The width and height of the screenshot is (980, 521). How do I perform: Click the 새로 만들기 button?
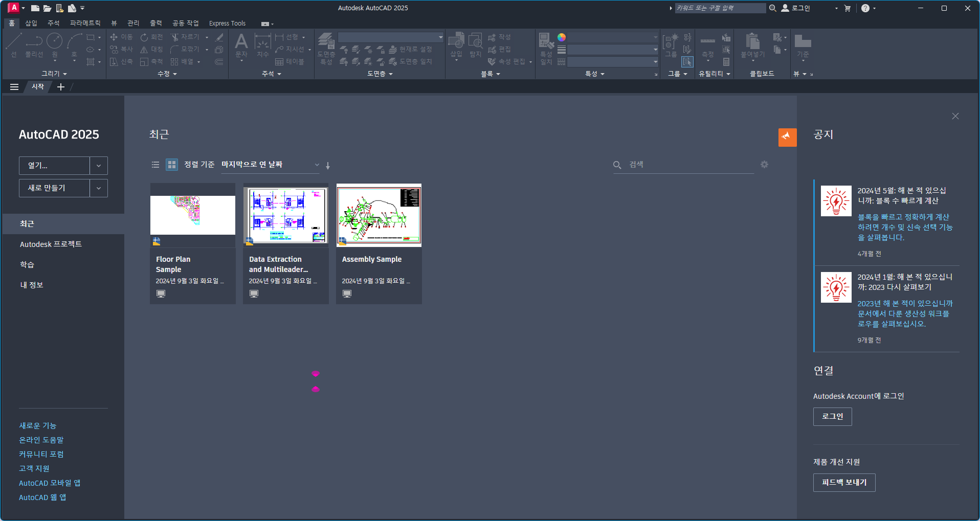(54, 188)
